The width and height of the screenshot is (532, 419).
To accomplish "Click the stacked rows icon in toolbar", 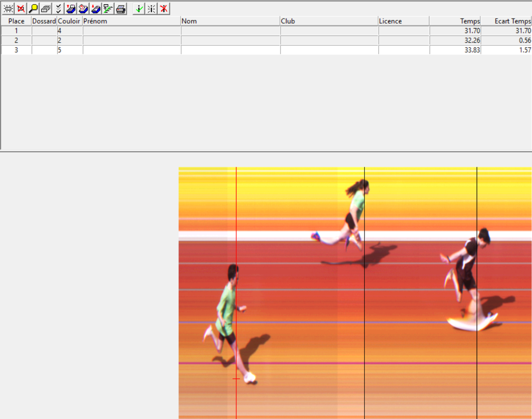I will 46,9.
